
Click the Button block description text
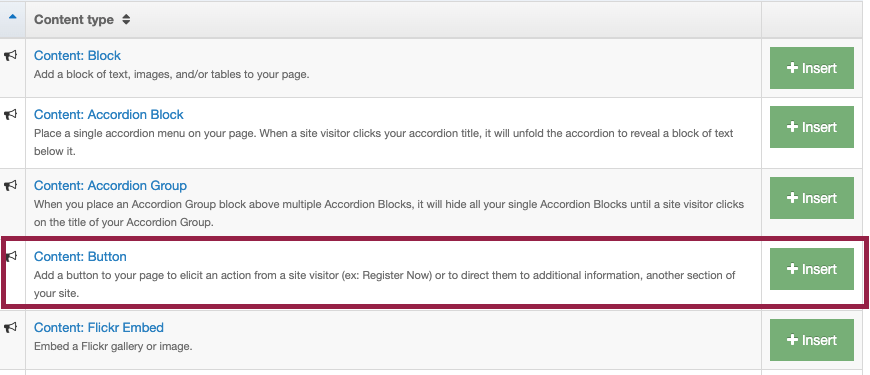point(385,284)
